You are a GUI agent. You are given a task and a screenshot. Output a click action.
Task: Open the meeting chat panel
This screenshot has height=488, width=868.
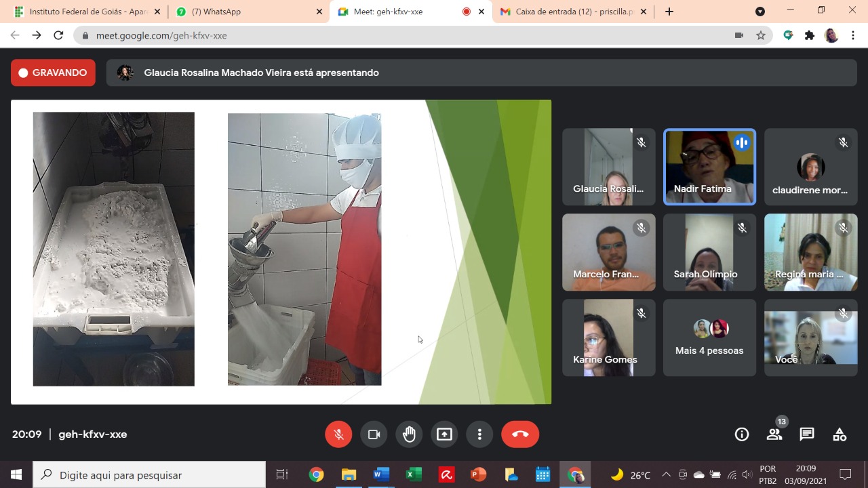click(807, 434)
